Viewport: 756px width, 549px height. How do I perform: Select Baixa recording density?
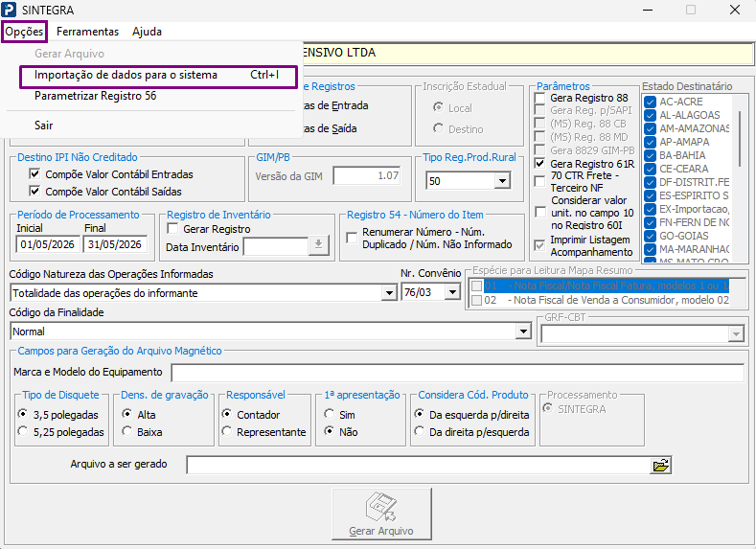(126, 431)
